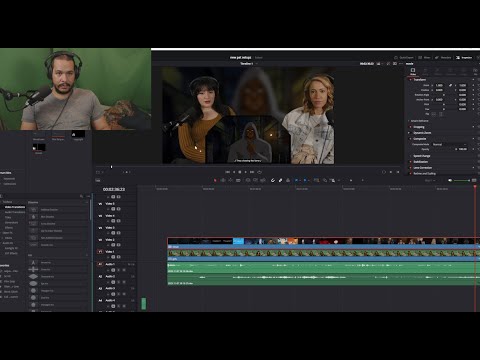Open the Inspector panel button
Screen dimensions: 480x360
click(x=464, y=58)
